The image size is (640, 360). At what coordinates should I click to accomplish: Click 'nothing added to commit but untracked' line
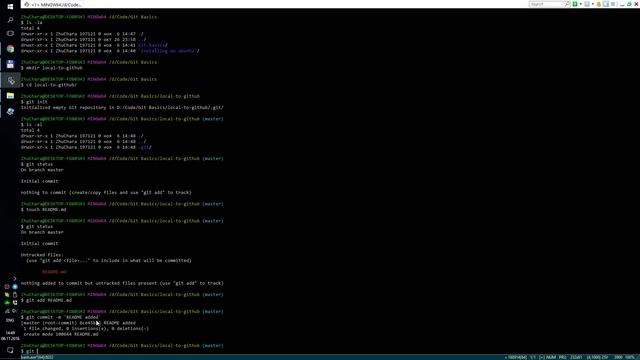(x=122, y=283)
